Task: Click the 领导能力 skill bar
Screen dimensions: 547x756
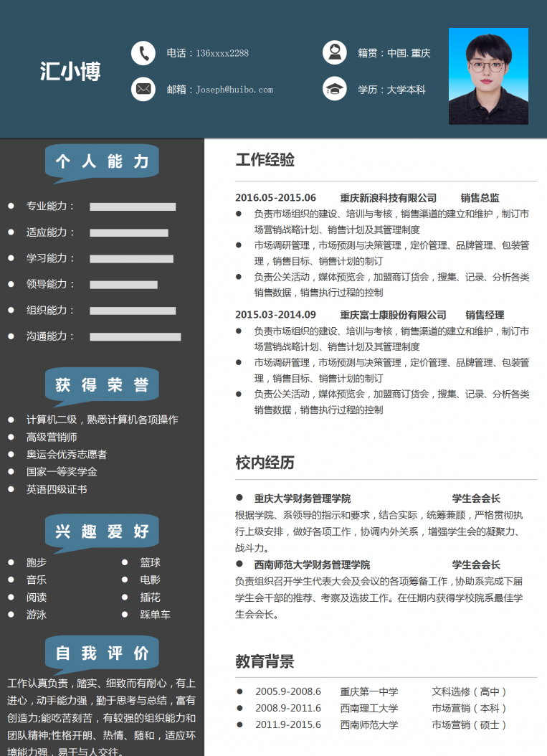Action: click(x=123, y=285)
